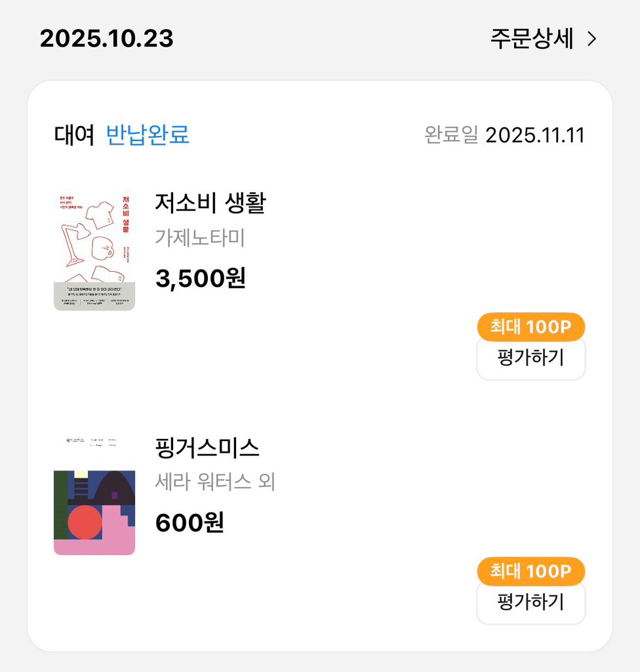Screen dimensions: 640x672
Task: Click the completion date 2025.11.11
Action: [x=535, y=135]
